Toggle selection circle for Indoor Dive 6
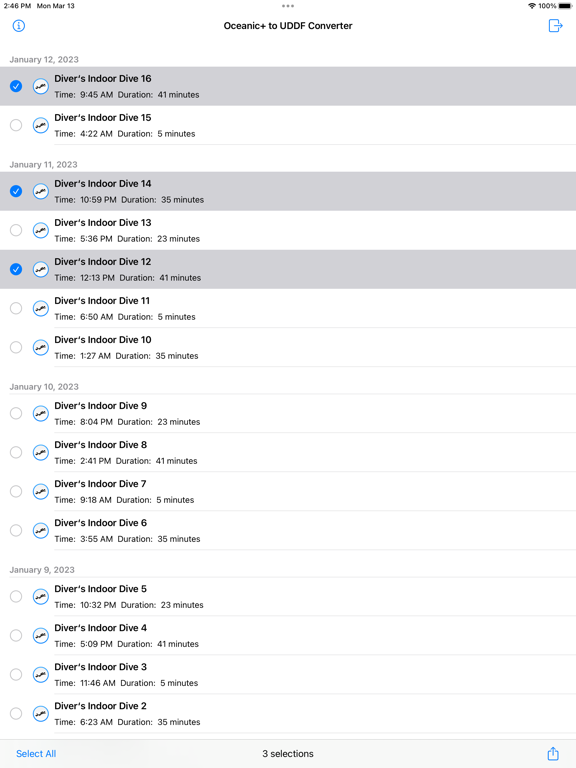576x768 pixels. click(x=16, y=530)
